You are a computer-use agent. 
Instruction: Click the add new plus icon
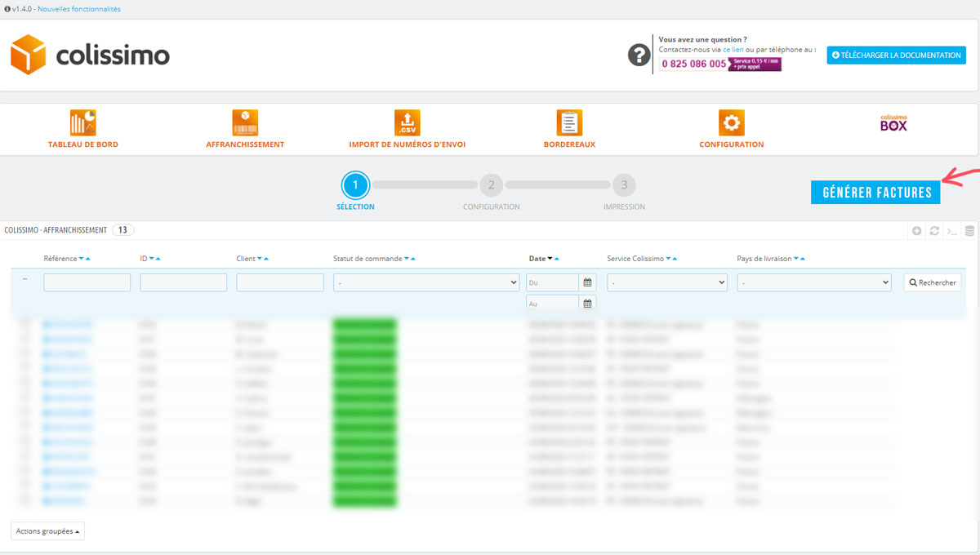[917, 231]
